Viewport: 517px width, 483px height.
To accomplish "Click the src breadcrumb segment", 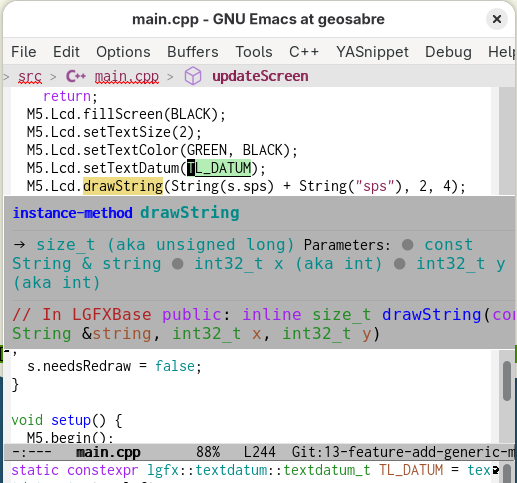I will tap(30, 76).
